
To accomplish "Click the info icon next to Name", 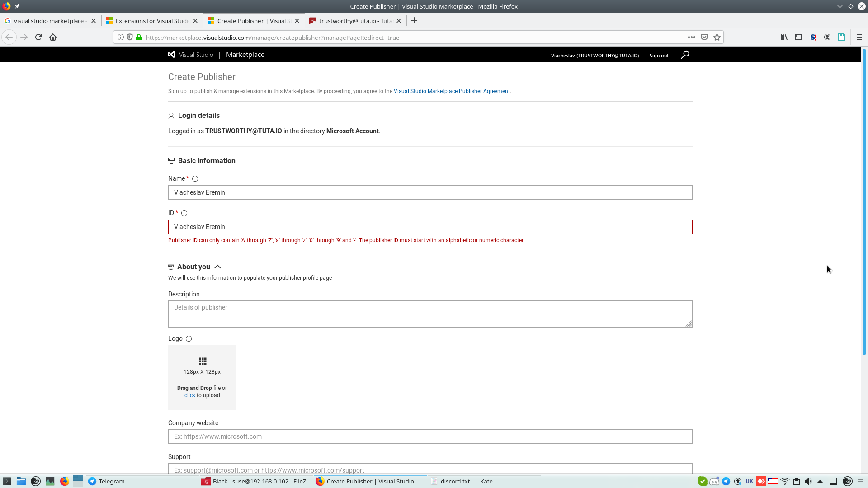I will 195,179.
